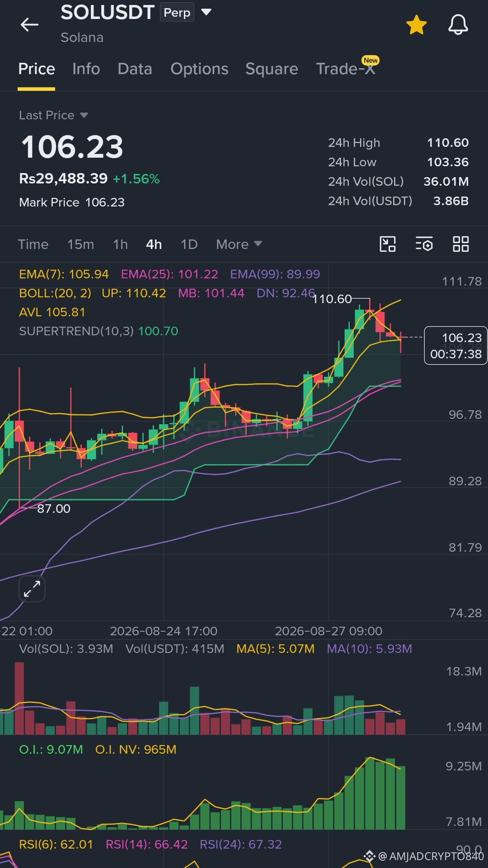The image size is (488, 868).
Task: Open the chart layout grid icon
Action: [461, 244]
